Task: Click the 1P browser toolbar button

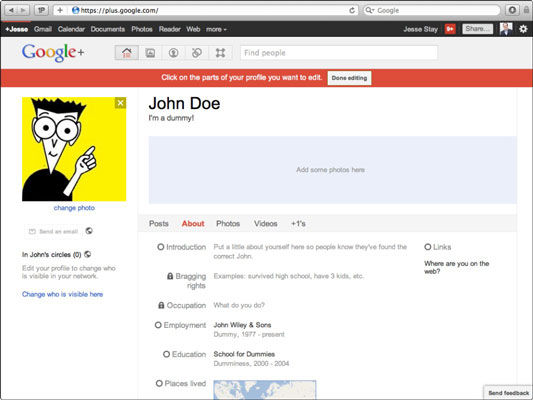Action: [x=41, y=10]
